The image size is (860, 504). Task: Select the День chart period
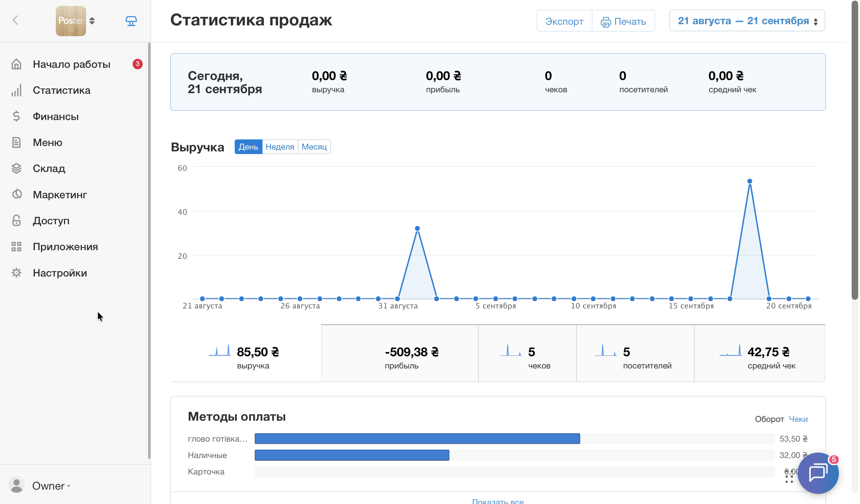click(x=248, y=147)
